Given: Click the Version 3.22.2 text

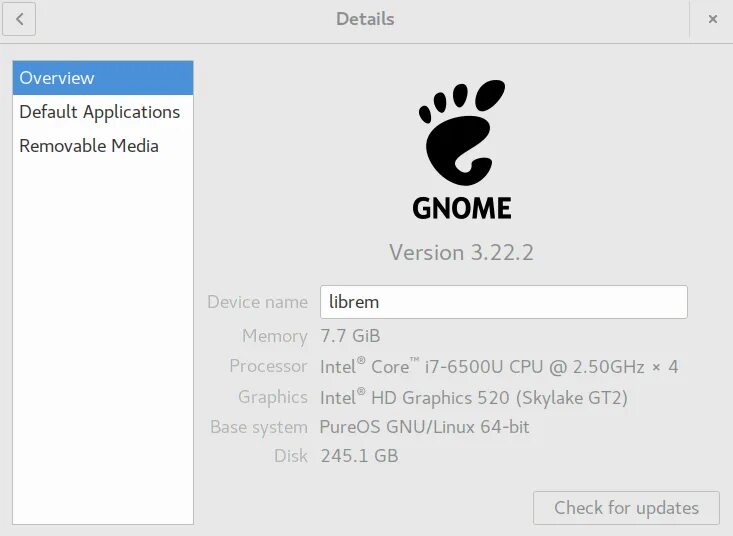Looking at the screenshot, I should point(461,252).
